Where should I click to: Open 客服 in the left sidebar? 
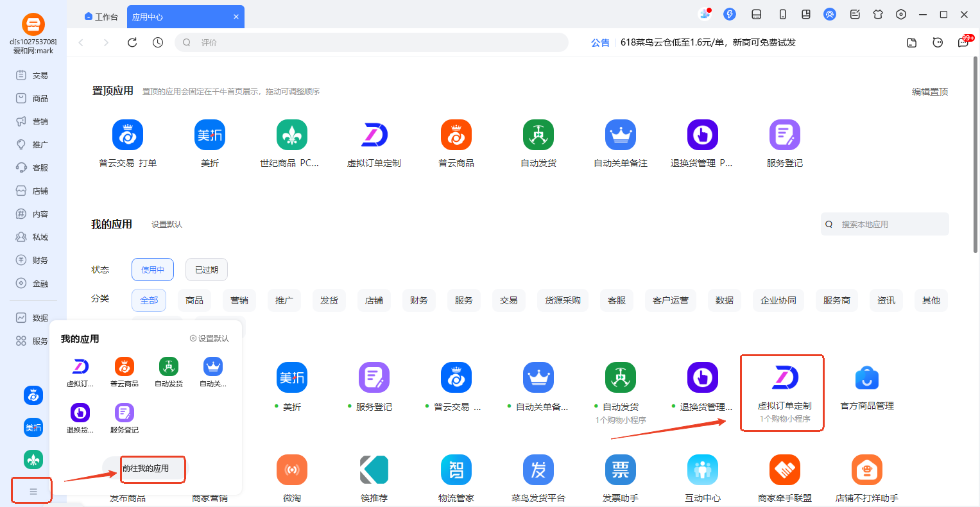tap(33, 168)
